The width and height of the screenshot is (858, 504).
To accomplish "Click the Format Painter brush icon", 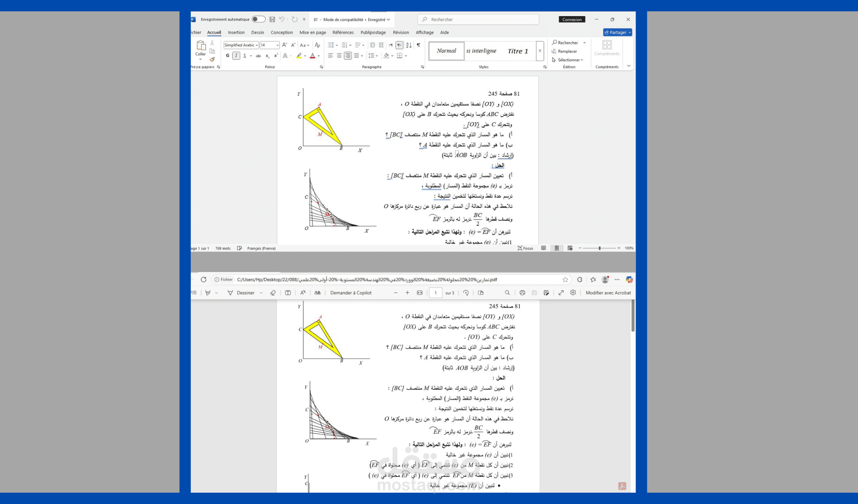I will (x=212, y=59).
